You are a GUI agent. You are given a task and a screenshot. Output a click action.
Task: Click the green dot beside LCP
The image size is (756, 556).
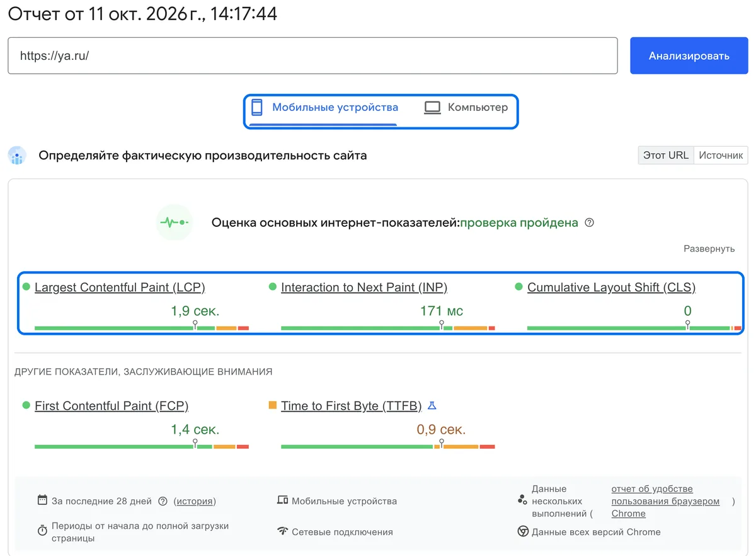click(26, 287)
